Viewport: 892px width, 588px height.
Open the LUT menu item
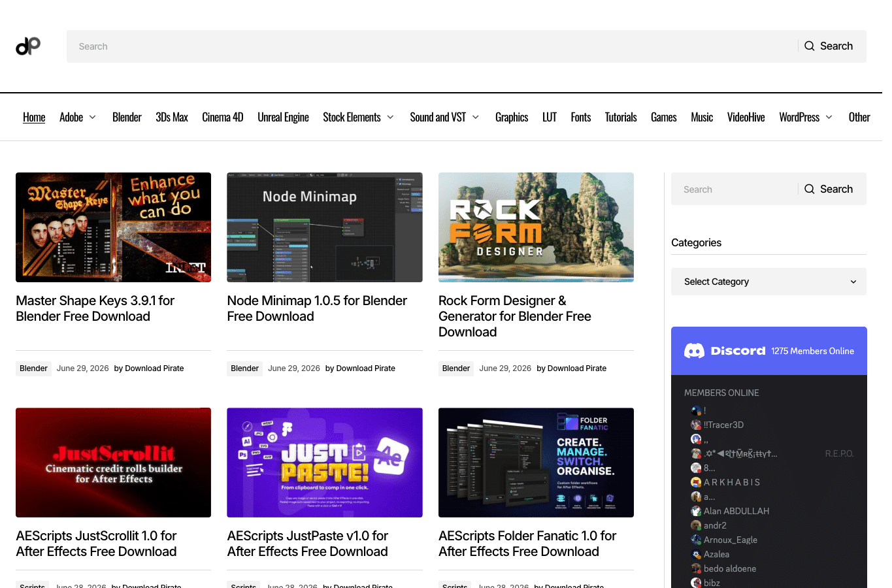click(550, 117)
